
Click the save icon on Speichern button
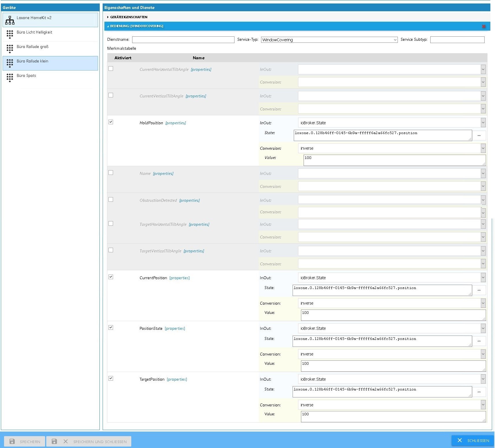click(12, 441)
